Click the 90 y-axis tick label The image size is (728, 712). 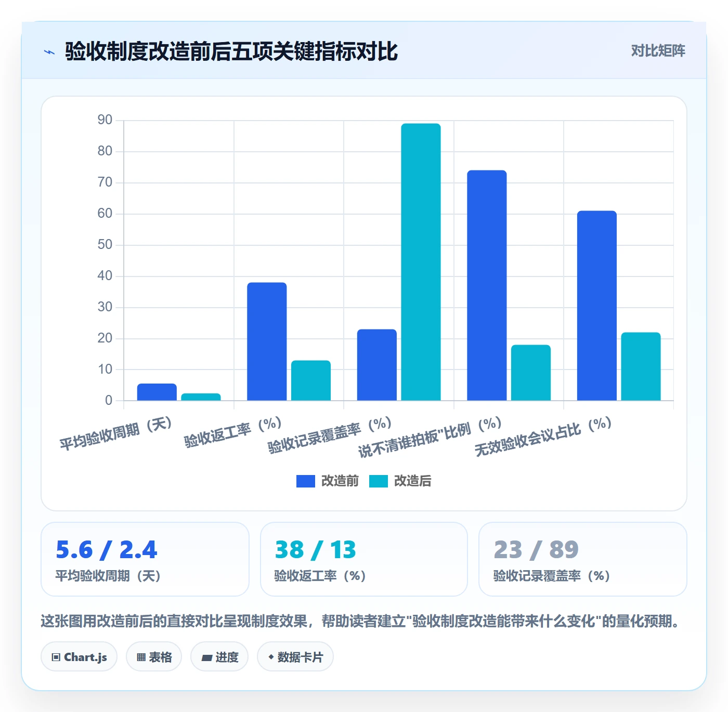105,120
